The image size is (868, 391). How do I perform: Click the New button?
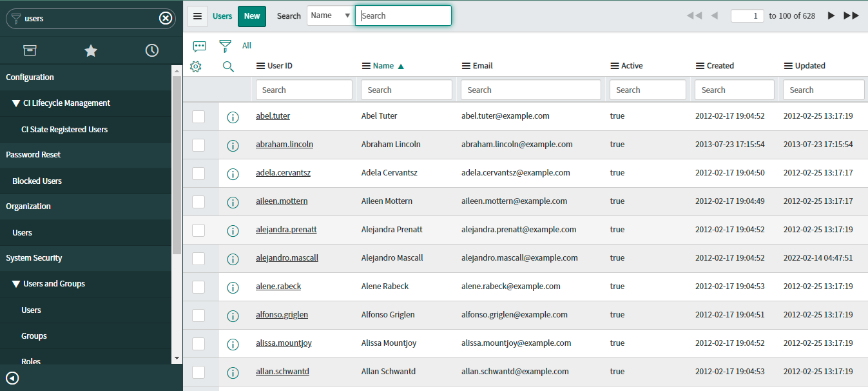[252, 16]
